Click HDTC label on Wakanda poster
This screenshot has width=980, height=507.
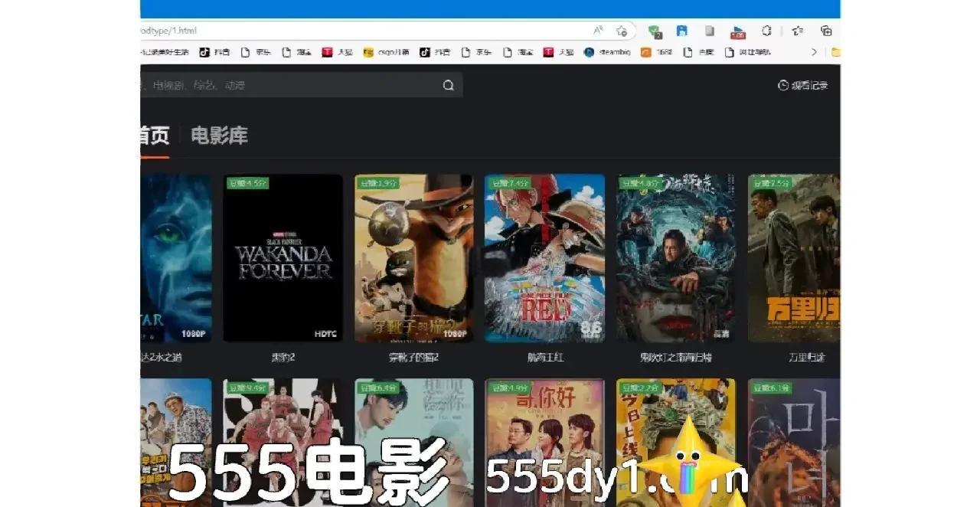tap(325, 334)
